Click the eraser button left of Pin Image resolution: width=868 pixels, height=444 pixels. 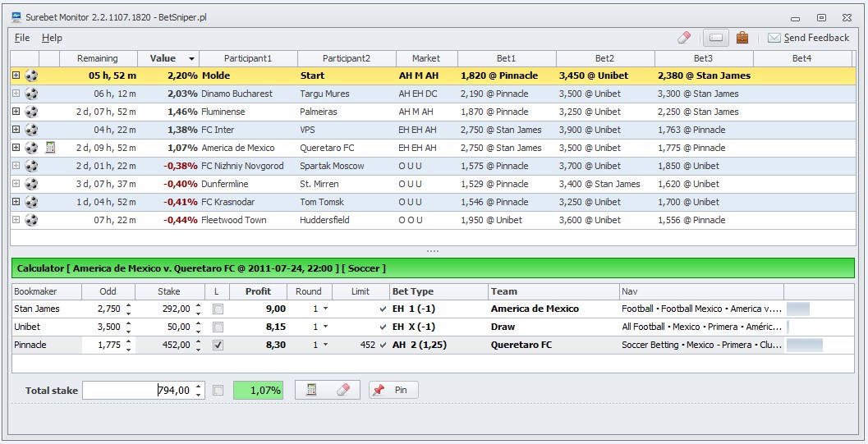click(x=343, y=391)
